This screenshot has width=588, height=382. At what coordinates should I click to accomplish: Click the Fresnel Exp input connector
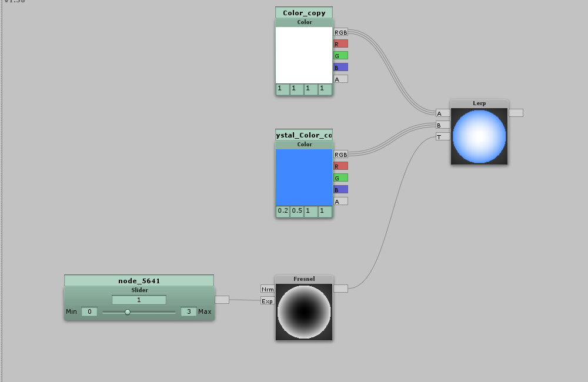268,301
